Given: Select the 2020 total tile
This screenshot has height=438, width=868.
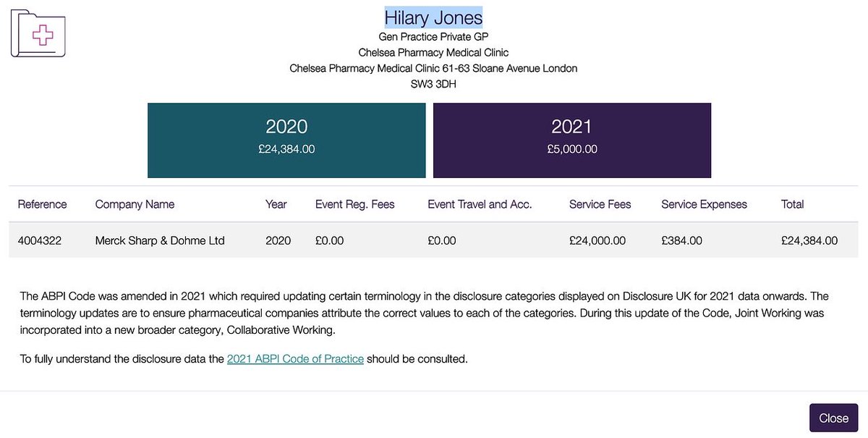Looking at the screenshot, I should (x=286, y=140).
